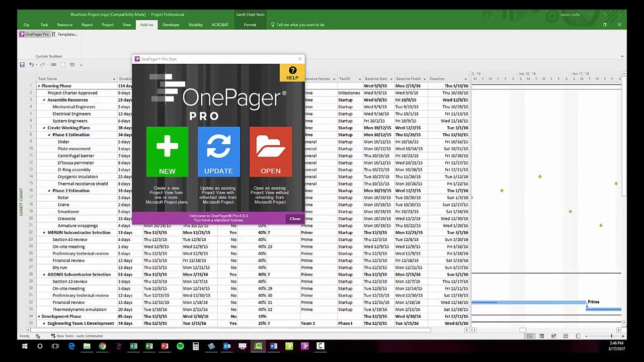644x362 pixels.
Task: Launch OnePager Pro from Add-ins ribbon
Action: (x=34, y=34)
